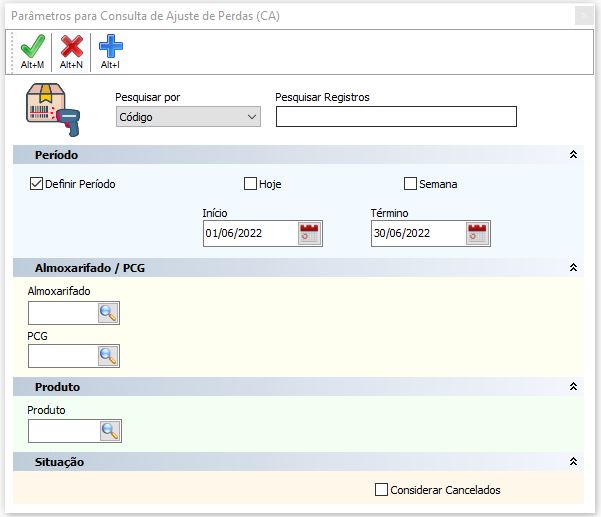Click the red X cancel icon
The image size is (601, 517).
pyautogui.click(x=72, y=46)
